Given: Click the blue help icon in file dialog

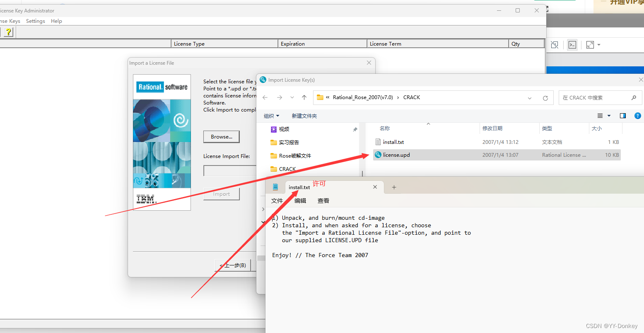Looking at the screenshot, I should (x=638, y=116).
